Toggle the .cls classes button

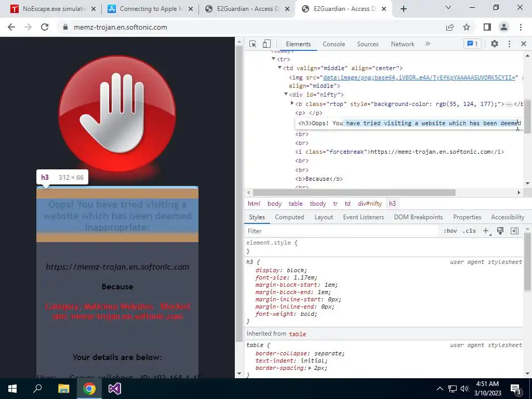pyautogui.click(x=469, y=231)
